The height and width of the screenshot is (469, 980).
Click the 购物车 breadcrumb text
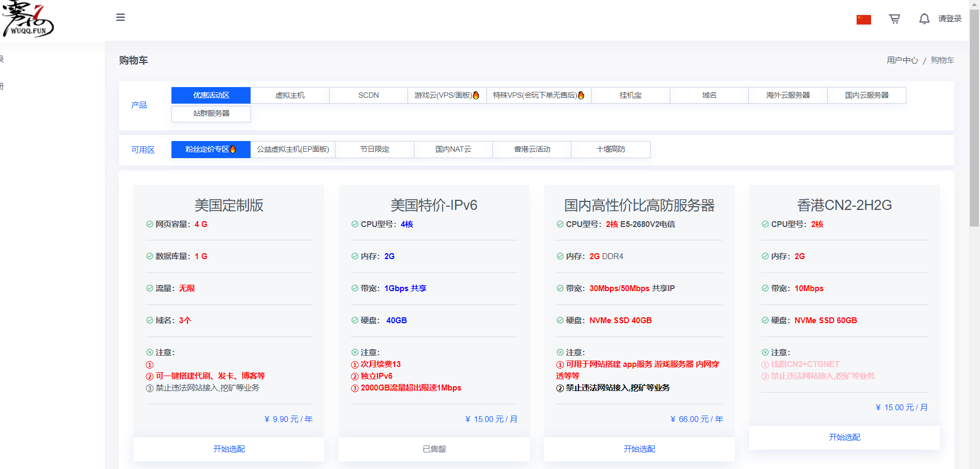pyautogui.click(x=942, y=60)
